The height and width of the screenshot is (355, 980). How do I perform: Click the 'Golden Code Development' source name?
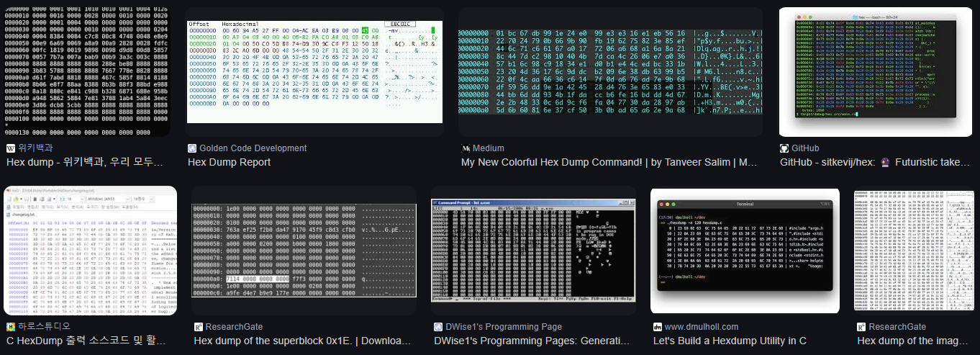[x=253, y=148]
